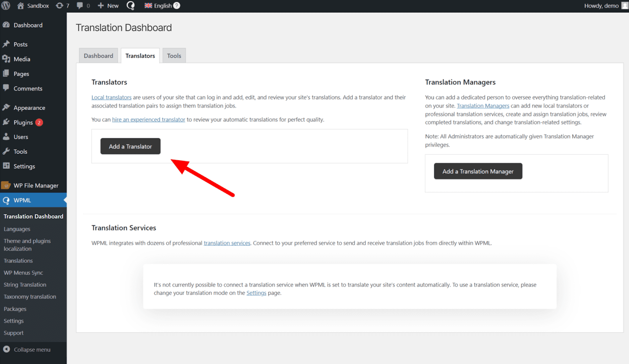Click the WPML icon in top admin bar
Image resolution: width=629 pixels, height=364 pixels.
pos(131,5)
